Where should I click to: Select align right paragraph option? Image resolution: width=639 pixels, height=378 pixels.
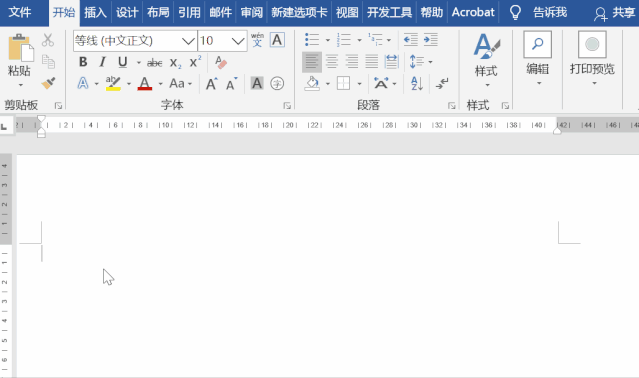[351, 62]
